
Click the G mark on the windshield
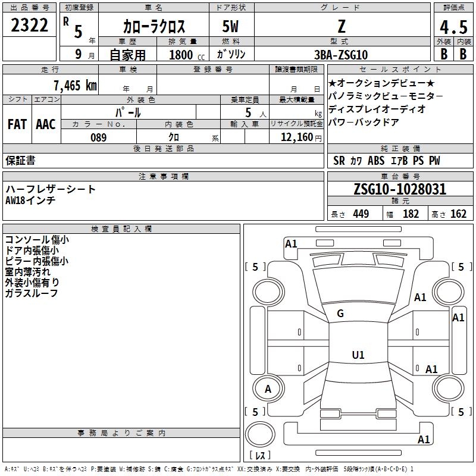pos(340,314)
